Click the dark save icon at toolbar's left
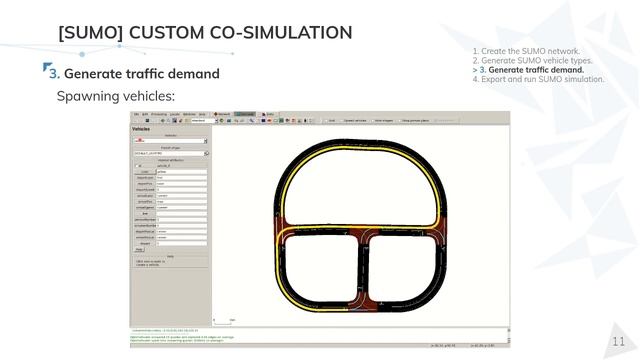Image resolution: width=640 pixels, height=360 pixels. click(x=147, y=121)
